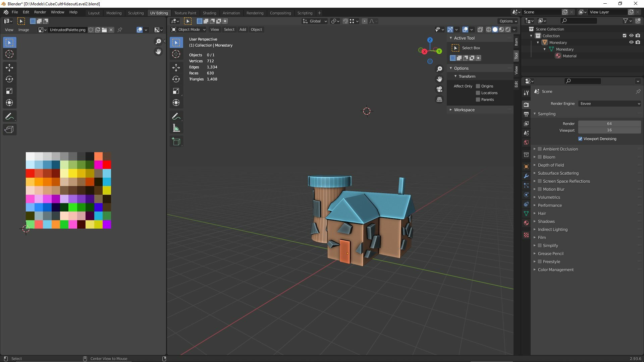
Task: Select the Annotate tool in UV editor
Action: (x=9, y=116)
